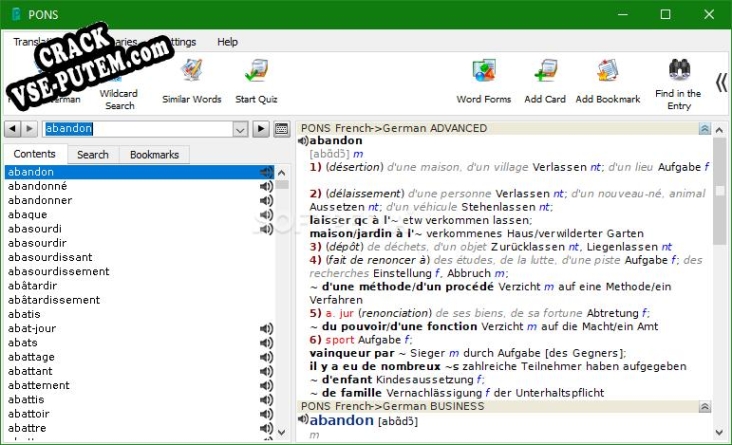Start the quiz from the toolbar
Viewport: 732px width, 445px height.
pyautogui.click(x=257, y=80)
